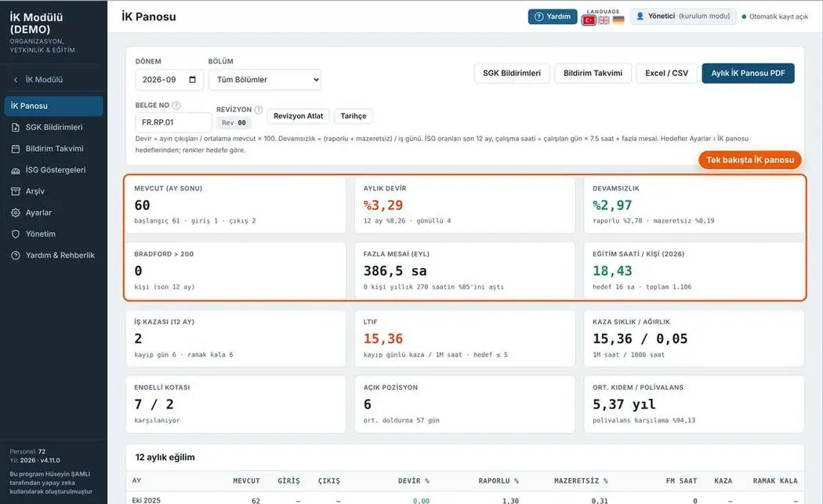Click the back chevron beside İK Modülü
This screenshot has height=504, width=823.
[15, 80]
